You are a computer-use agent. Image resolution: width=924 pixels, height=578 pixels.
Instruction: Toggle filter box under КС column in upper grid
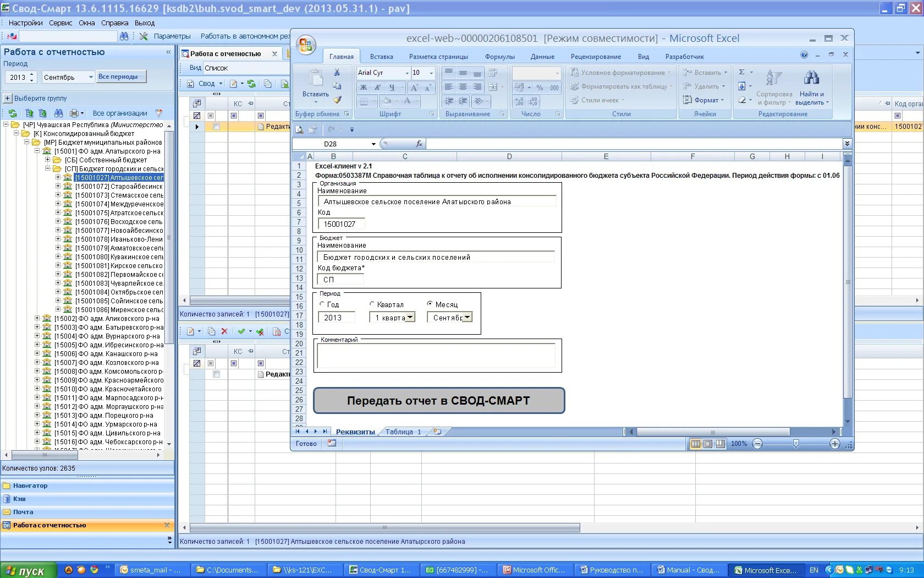tap(234, 116)
